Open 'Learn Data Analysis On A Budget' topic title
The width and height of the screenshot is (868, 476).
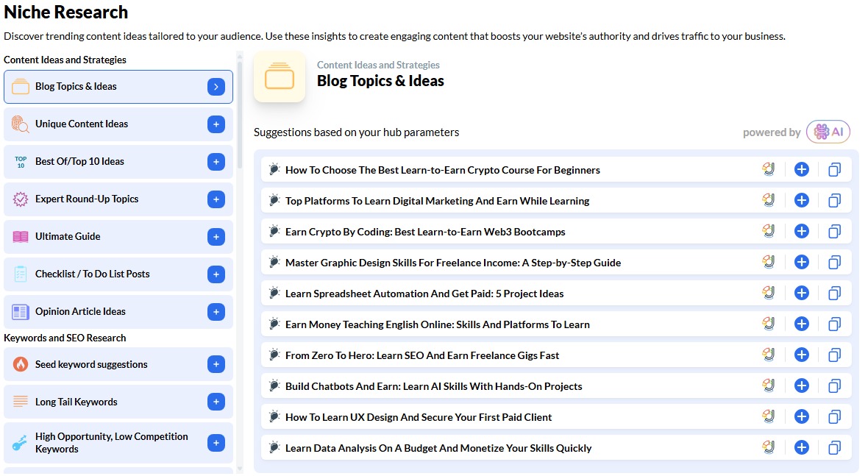point(438,448)
